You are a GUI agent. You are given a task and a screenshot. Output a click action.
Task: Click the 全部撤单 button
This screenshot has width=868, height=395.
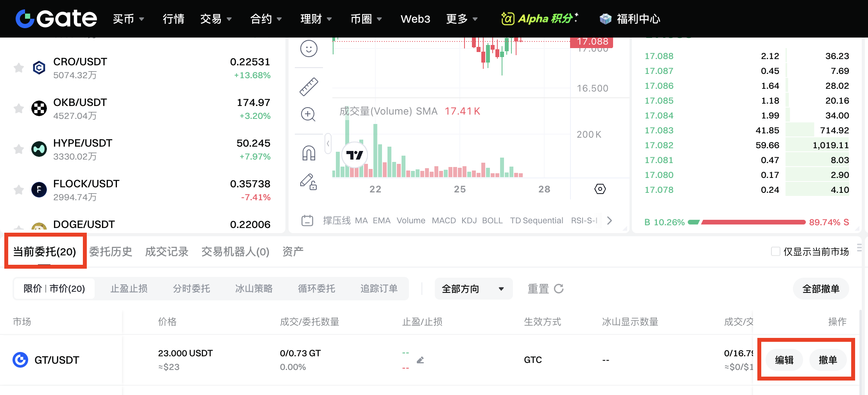tap(821, 289)
